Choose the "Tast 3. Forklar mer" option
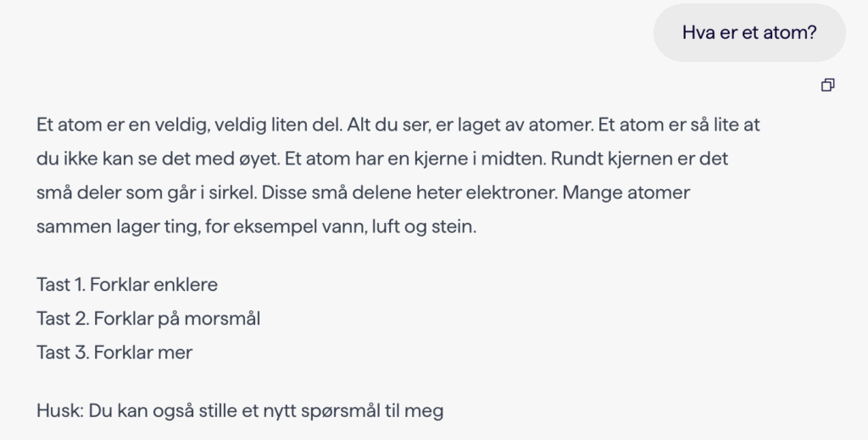Image resolution: width=868 pixels, height=440 pixels. coord(114,352)
